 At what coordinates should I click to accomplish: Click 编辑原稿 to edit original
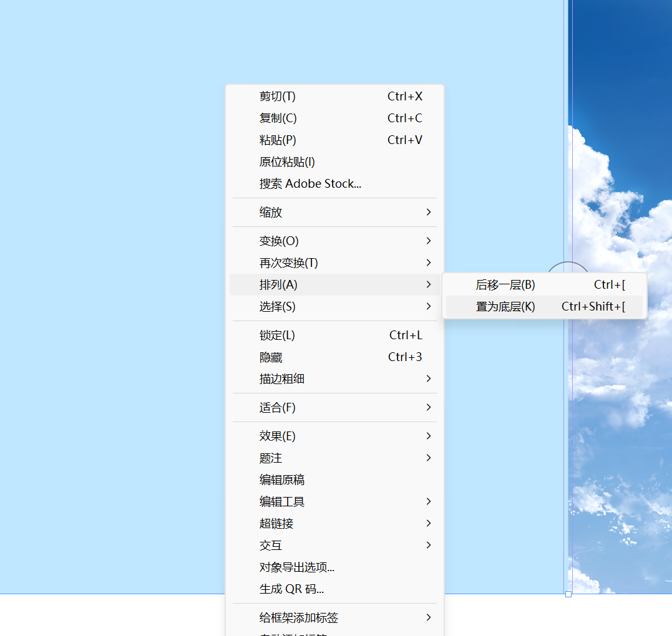(282, 480)
